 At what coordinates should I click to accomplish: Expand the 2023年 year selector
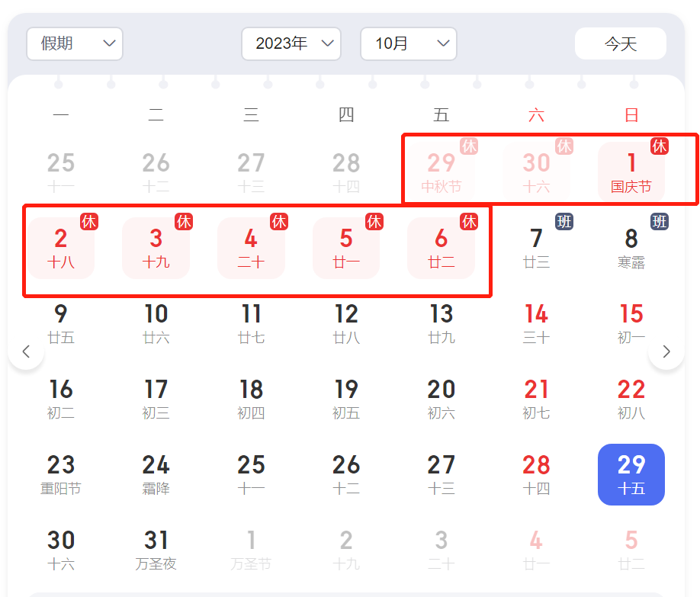click(291, 43)
